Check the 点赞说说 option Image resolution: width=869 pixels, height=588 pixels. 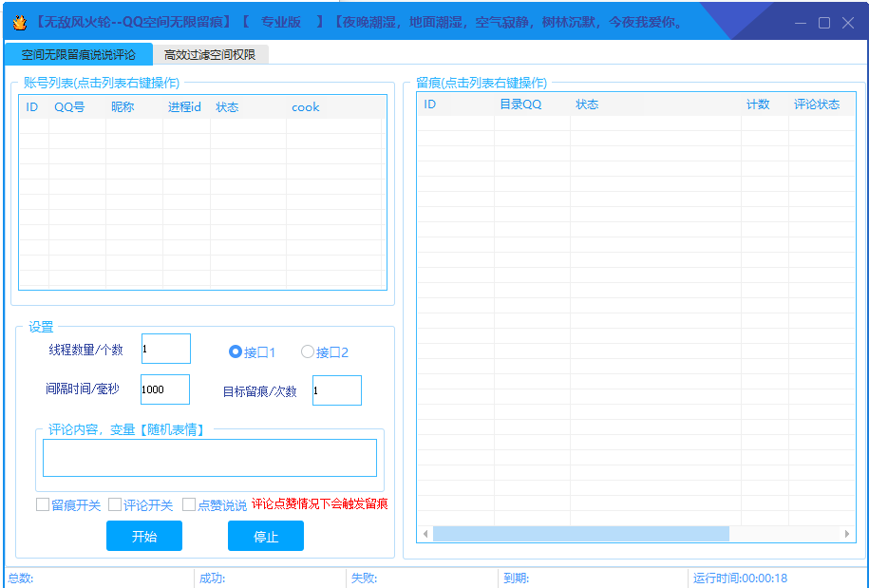pos(189,504)
